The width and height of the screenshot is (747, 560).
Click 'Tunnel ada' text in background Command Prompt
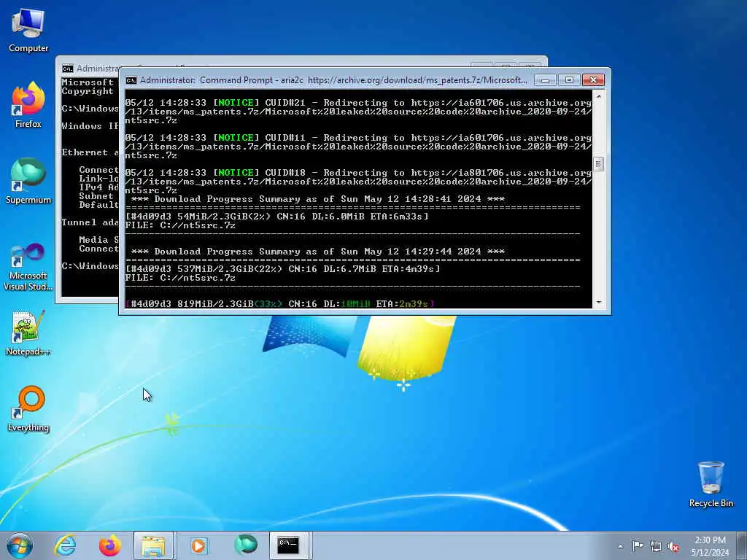click(x=90, y=222)
